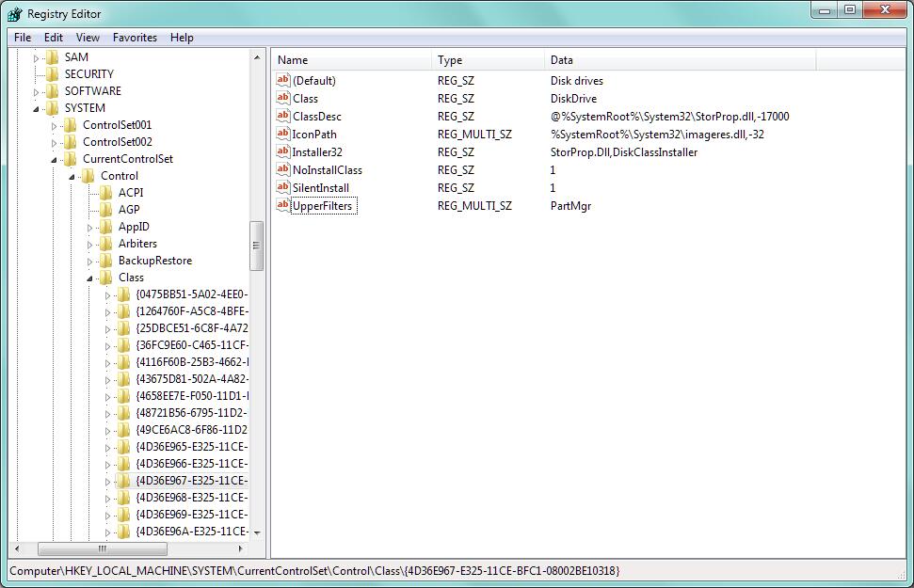Expand the AppID key
This screenshot has width=914, height=588.
89,228
